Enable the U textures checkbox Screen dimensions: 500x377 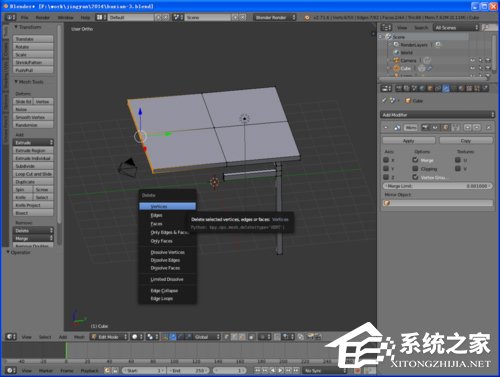(458, 160)
